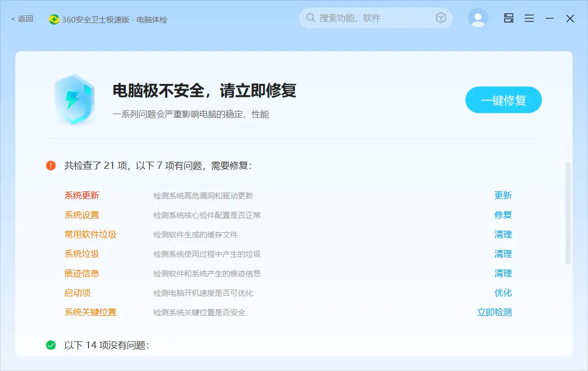Click summary text 共检查了 21 项
The width and height of the screenshot is (588, 371).
pos(96,165)
